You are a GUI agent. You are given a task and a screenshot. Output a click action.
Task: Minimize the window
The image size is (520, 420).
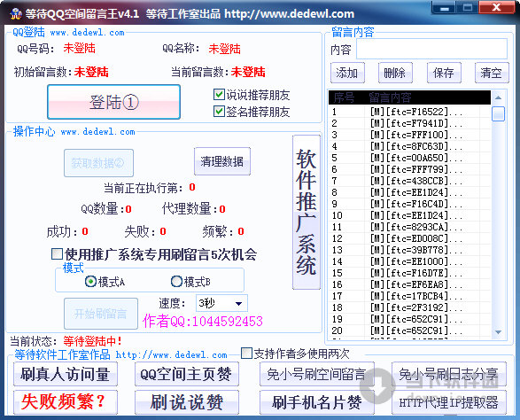444,7
